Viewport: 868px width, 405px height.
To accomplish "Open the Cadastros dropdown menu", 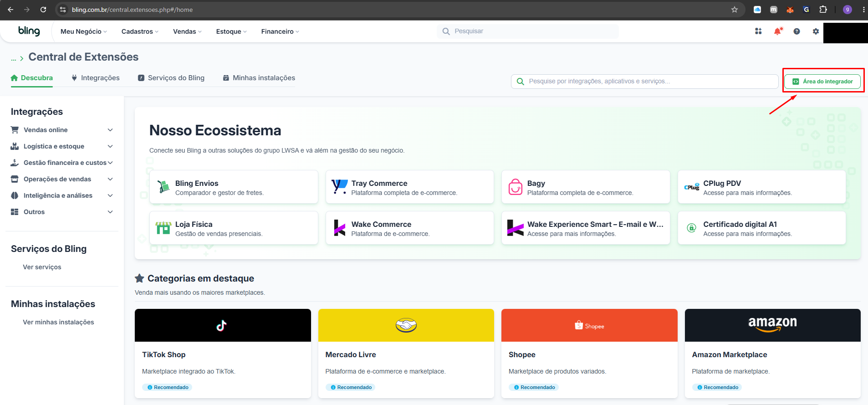I will pos(140,31).
